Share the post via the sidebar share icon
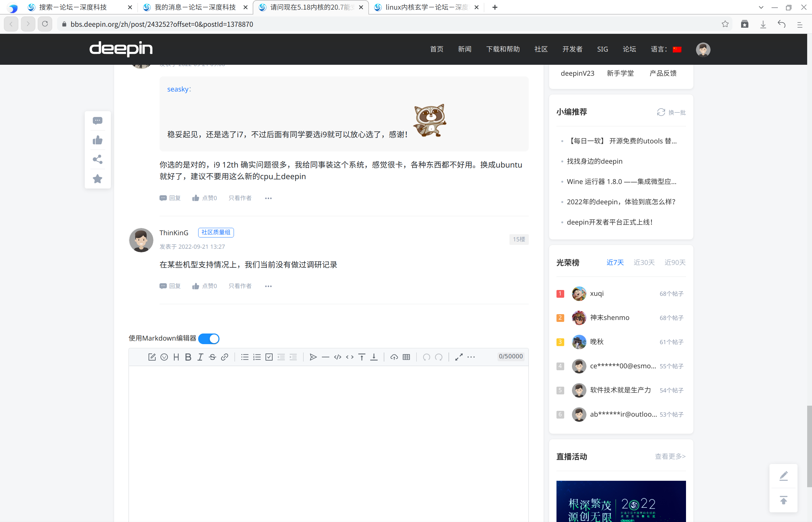812x522 pixels. (98, 159)
